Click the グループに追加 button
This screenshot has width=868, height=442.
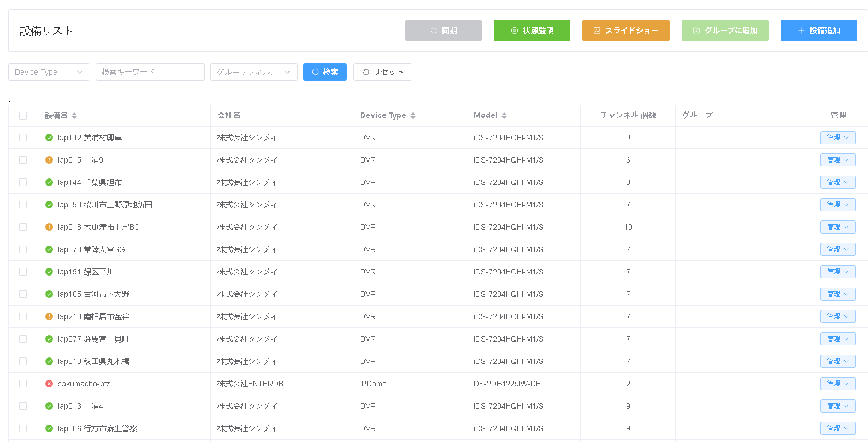tap(725, 31)
